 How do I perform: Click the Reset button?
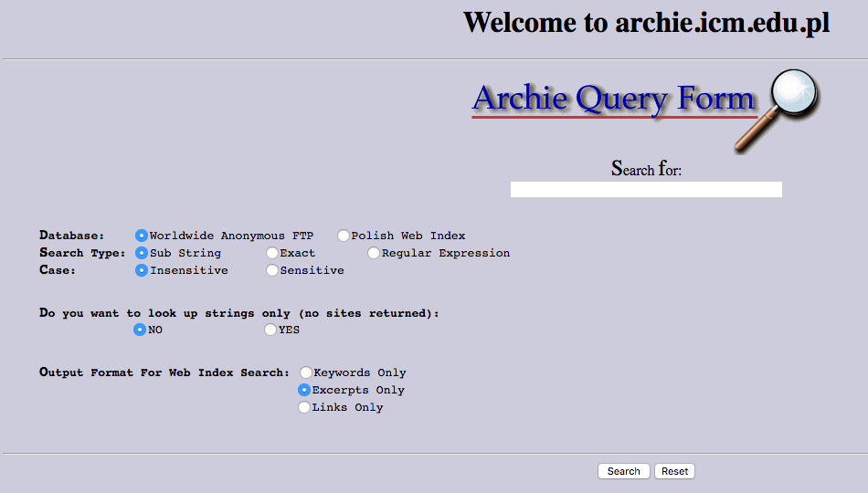click(675, 471)
